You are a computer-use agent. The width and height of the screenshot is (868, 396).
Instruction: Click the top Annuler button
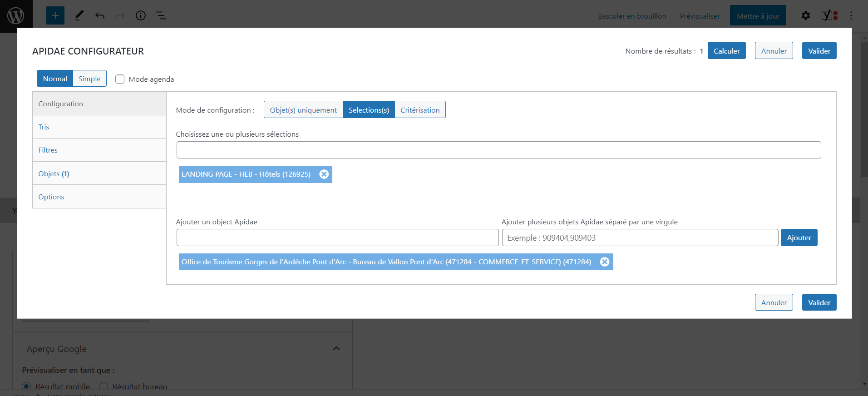click(774, 51)
